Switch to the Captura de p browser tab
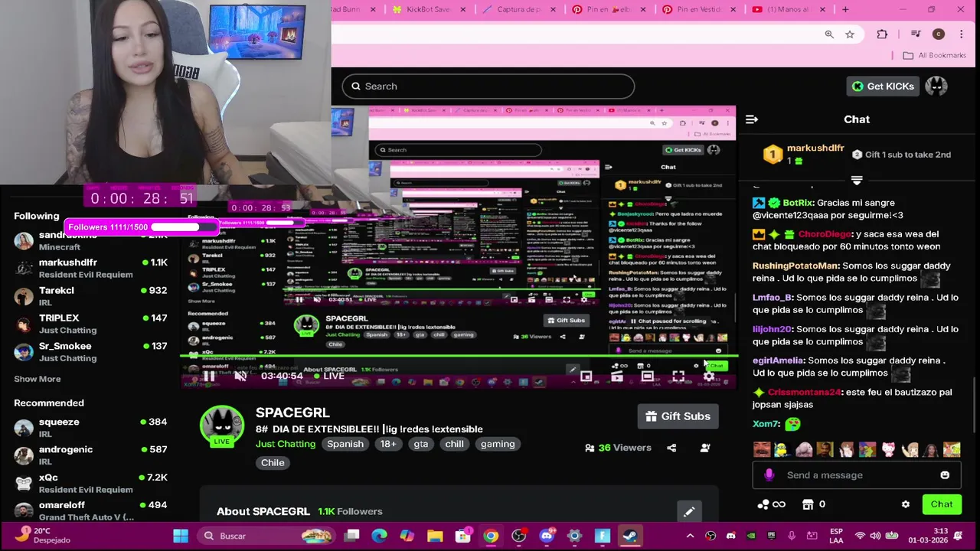Viewport: 980px width, 551px height. point(518,9)
